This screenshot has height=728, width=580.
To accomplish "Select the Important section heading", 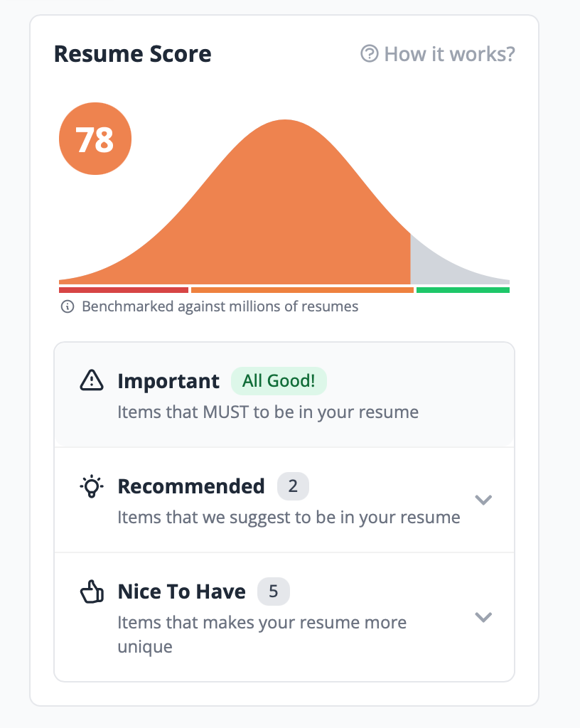I will (168, 381).
